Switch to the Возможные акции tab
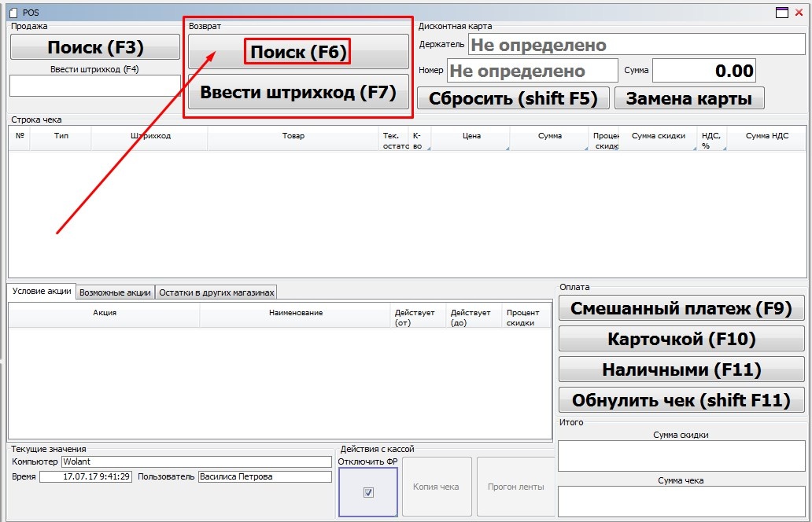 [x=115, y=292]
